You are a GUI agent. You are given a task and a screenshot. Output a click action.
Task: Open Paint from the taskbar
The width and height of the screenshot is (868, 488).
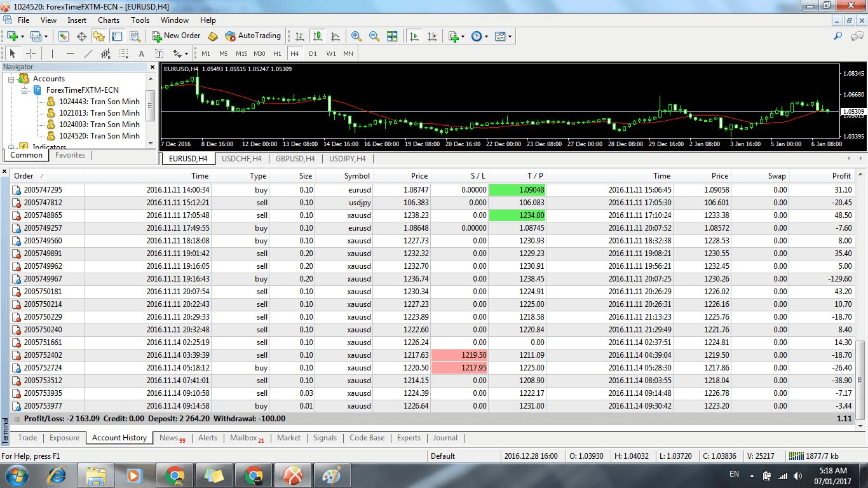[x=332, y=475]
